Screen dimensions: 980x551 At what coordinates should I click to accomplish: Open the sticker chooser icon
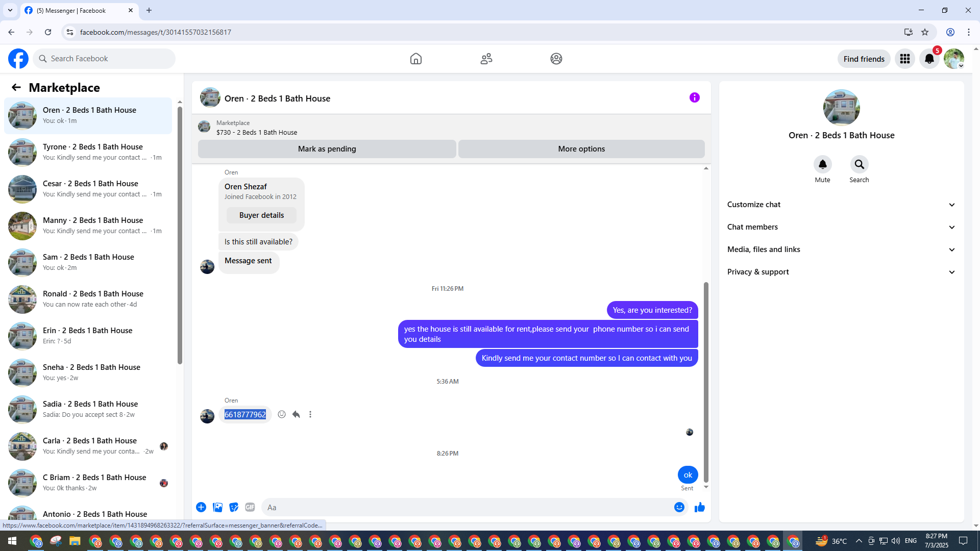[234, 507]
